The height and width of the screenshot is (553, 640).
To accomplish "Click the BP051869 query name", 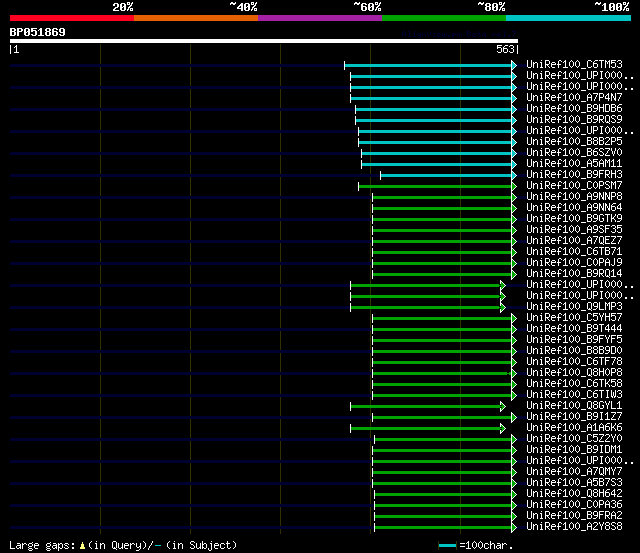I will (x=37, y=32).
